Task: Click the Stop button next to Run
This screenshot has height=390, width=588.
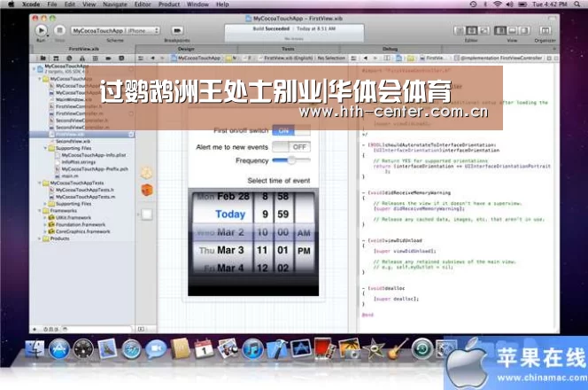Action: [59, 30]
